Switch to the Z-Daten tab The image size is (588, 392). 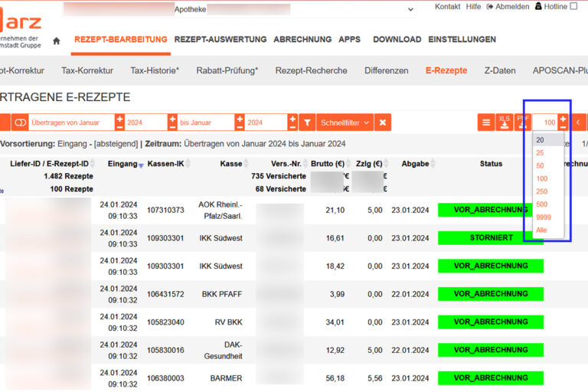[499, 70]
